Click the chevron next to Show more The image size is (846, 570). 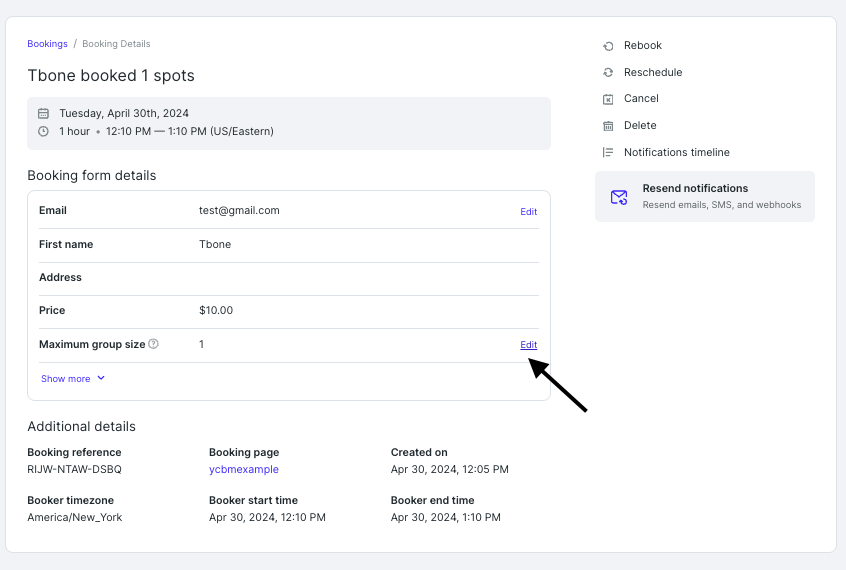pos(101,379)
